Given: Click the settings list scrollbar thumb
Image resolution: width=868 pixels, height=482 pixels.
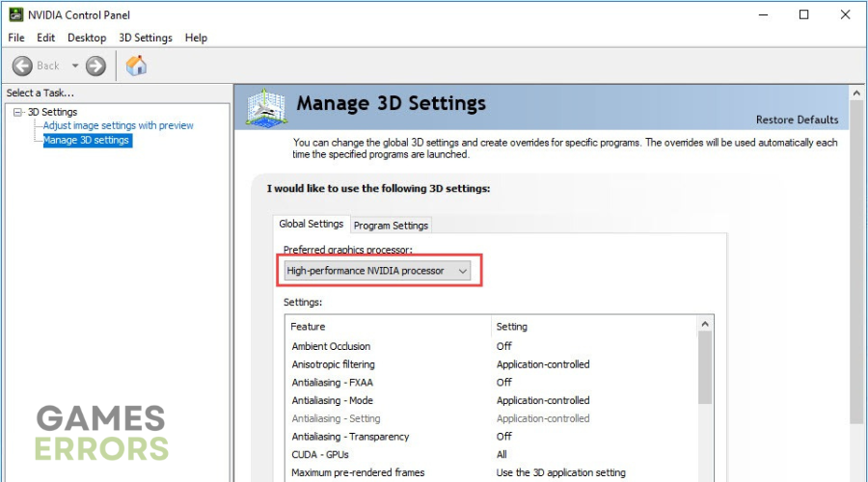Looking at the screenshot, I should click(705, 368).
